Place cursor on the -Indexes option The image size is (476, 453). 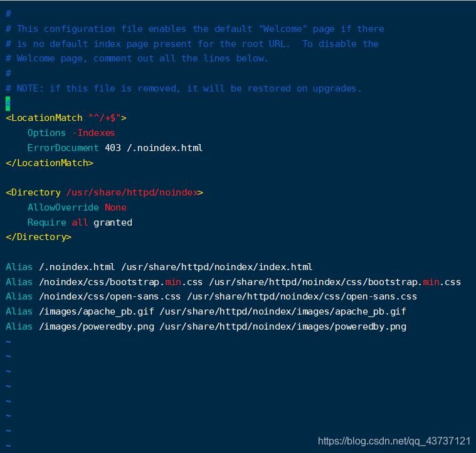pyautogui.click(x=93, y=133)
